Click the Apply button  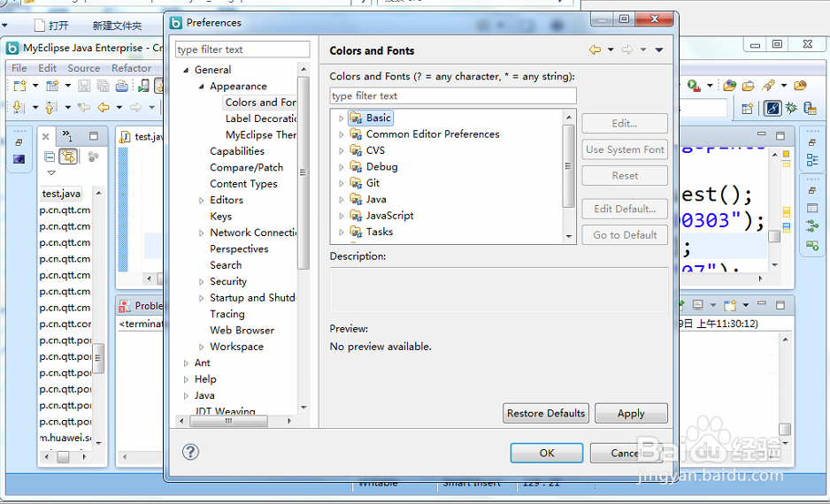[x=631, y=413]
